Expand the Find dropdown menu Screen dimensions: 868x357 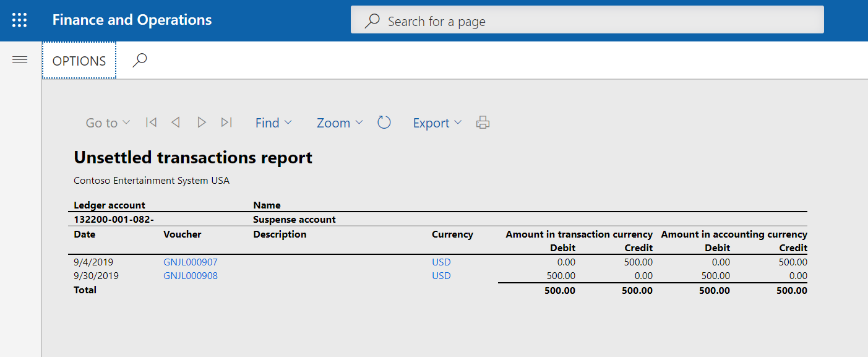[x=273, y=123]
